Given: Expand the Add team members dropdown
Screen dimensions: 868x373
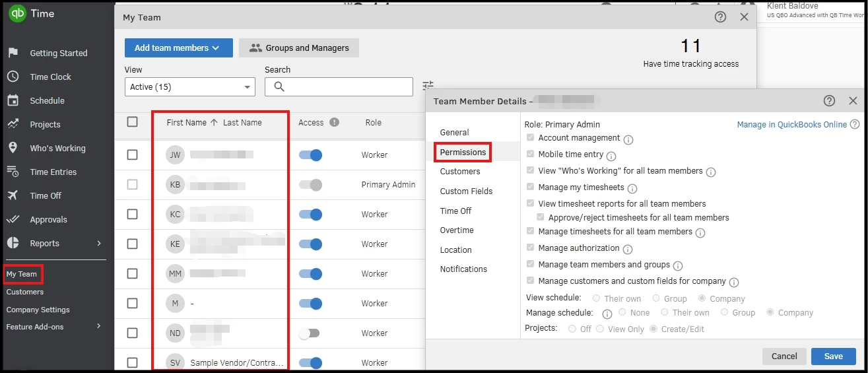Looking at the screenshot, I should click(x=179, y=48).
